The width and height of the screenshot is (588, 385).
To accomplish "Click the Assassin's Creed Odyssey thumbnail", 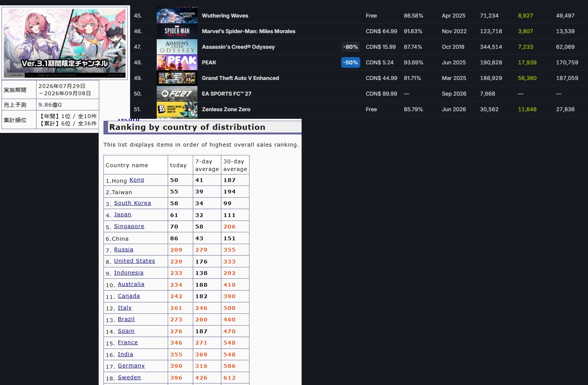I will 177,47.
